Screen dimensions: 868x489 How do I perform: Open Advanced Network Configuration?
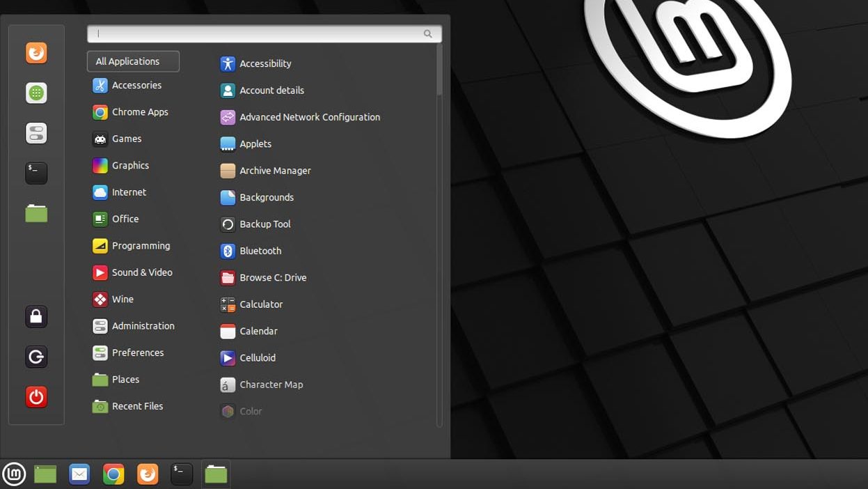[309, 117]
